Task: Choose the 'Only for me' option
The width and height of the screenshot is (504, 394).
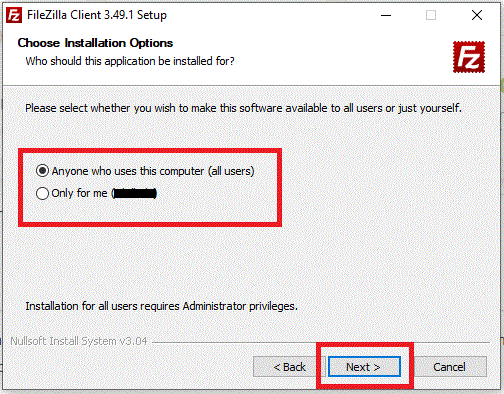Action: (42, 193)
